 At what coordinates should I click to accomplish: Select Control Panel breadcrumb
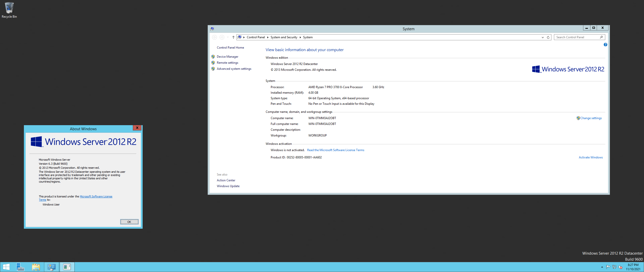(256, 37)
